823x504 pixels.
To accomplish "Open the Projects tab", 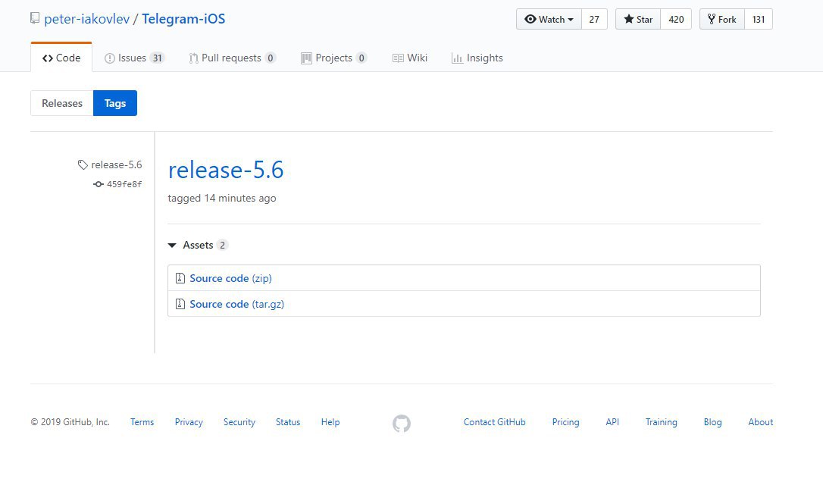I will point(333,58).
